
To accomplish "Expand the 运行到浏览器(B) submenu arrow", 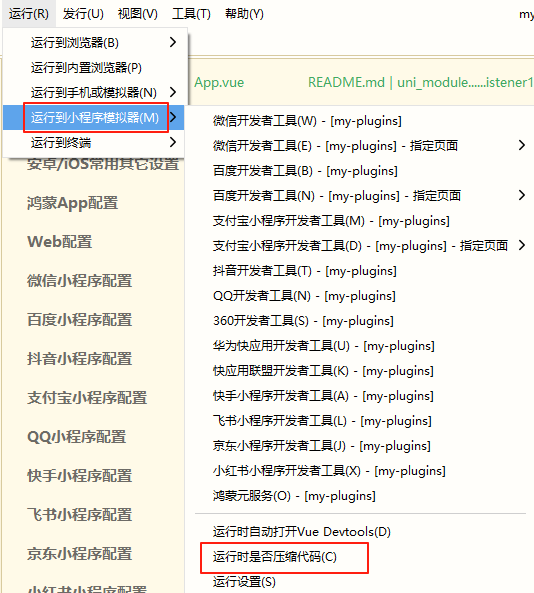I will click(x=173, y=42).
